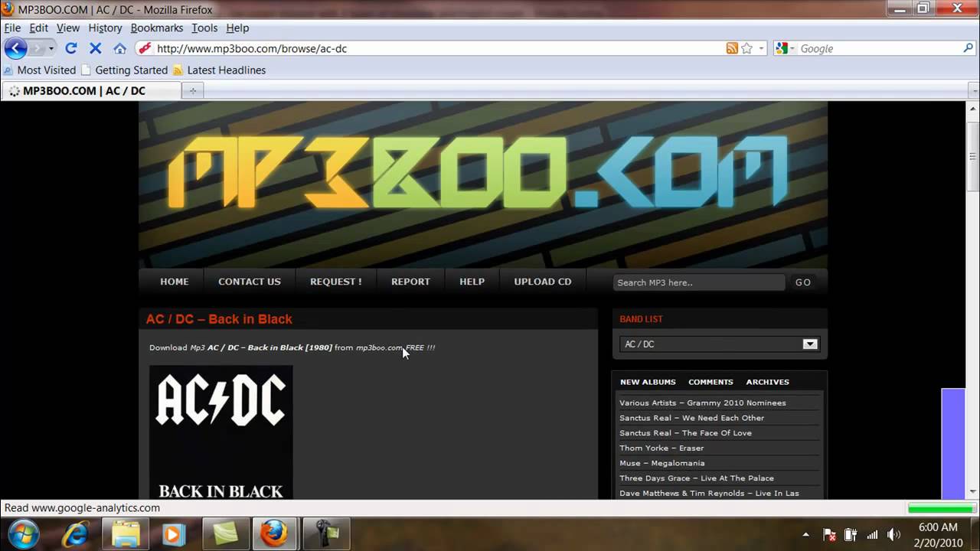Click the page vertical scrollbar thumb
The height and width of the screenshot is (551, 980).
click(x=974, y=156)
